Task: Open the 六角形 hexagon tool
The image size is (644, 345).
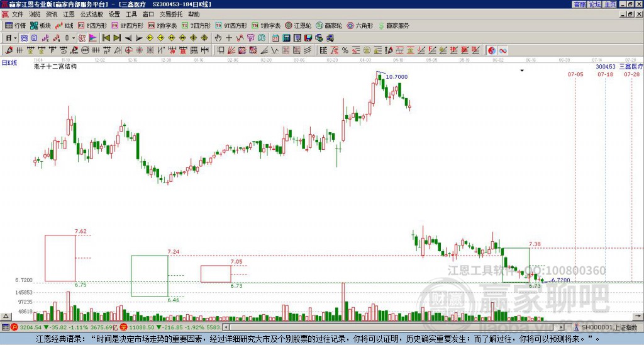Action: [360, 25]
